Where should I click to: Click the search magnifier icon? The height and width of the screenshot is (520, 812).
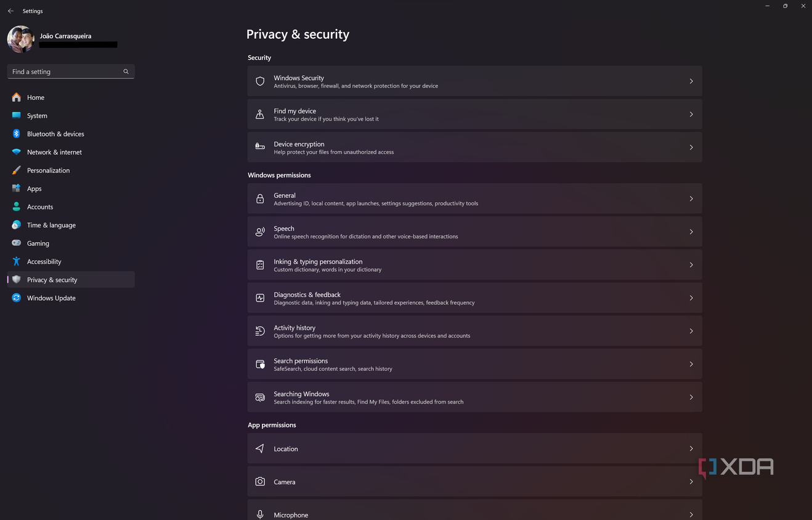[126, 71]
